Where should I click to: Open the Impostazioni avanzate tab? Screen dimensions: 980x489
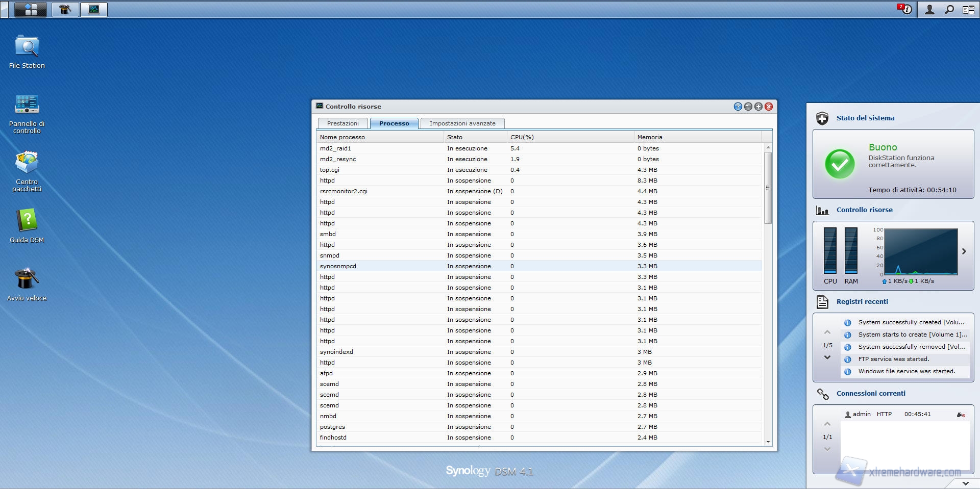click(x=462, y=123)
